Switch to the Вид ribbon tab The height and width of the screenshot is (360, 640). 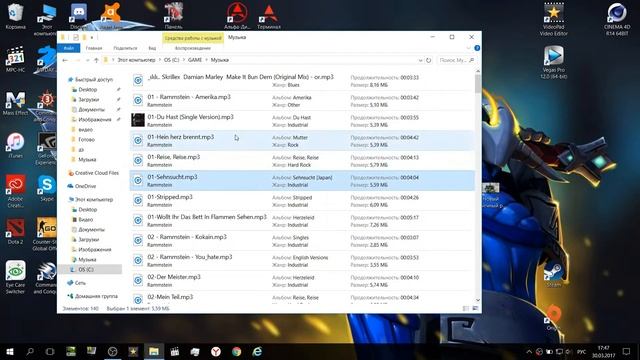point(152,48)
